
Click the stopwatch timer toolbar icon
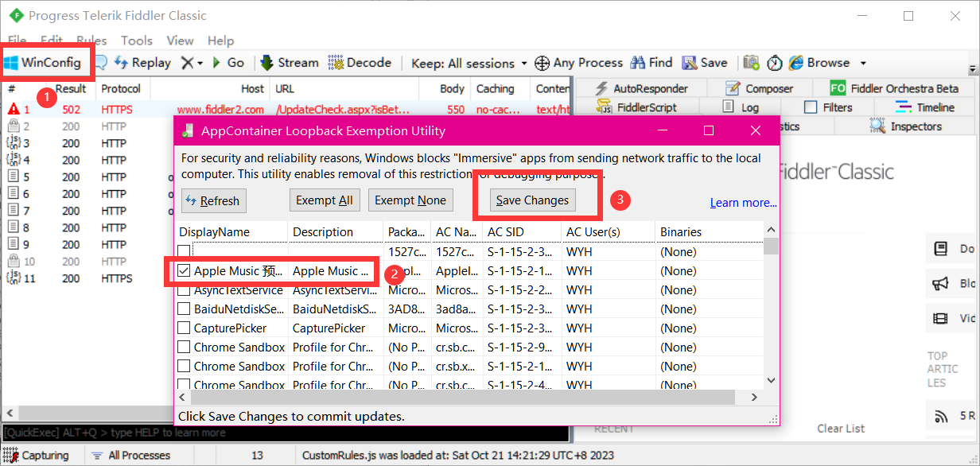tap(774, 63)
